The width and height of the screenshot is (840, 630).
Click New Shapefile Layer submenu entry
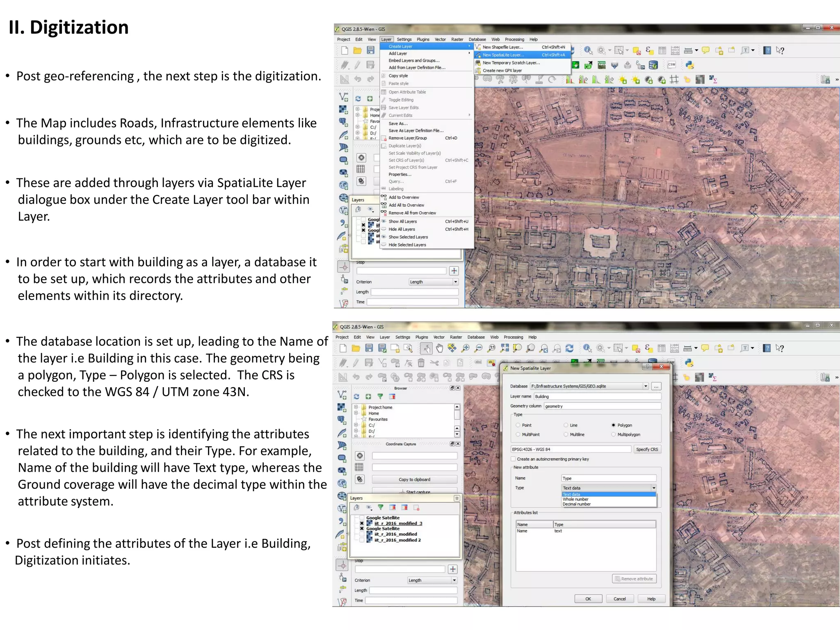523,47
